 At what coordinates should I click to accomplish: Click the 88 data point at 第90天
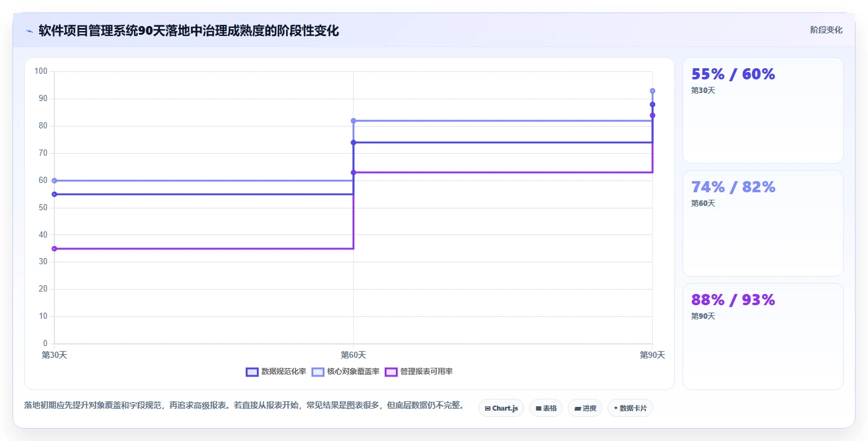pyautogui.click(x=652, y=104)
